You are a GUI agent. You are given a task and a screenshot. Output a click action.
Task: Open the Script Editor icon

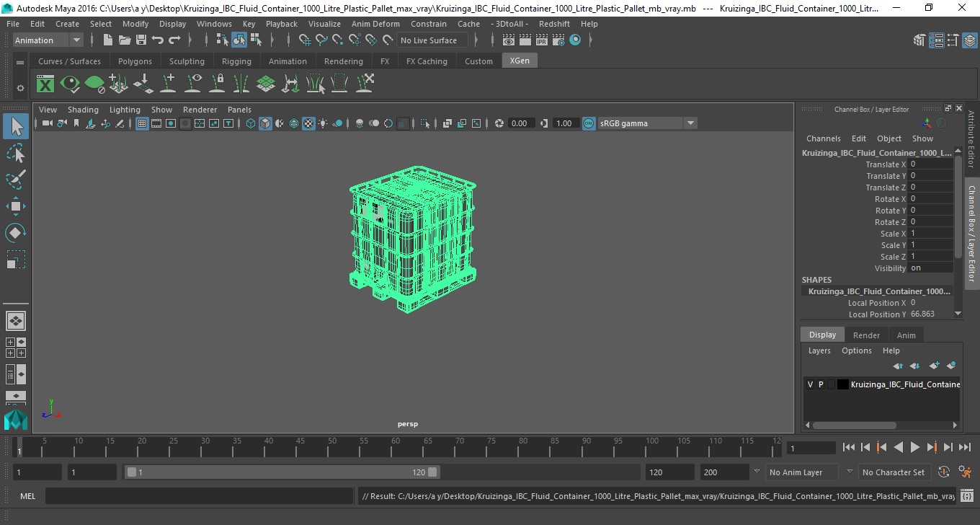(967, 496)
